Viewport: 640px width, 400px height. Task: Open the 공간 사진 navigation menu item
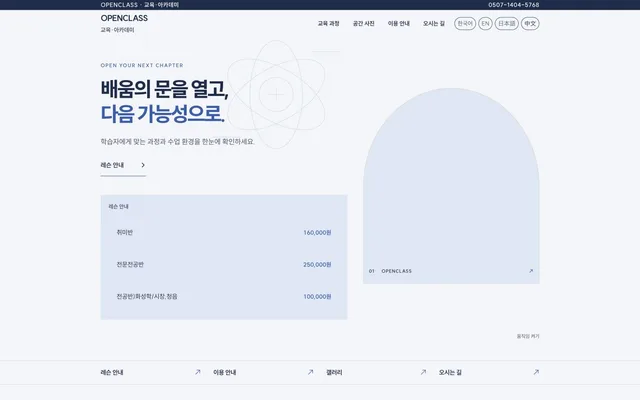click(x=363, y=23)
